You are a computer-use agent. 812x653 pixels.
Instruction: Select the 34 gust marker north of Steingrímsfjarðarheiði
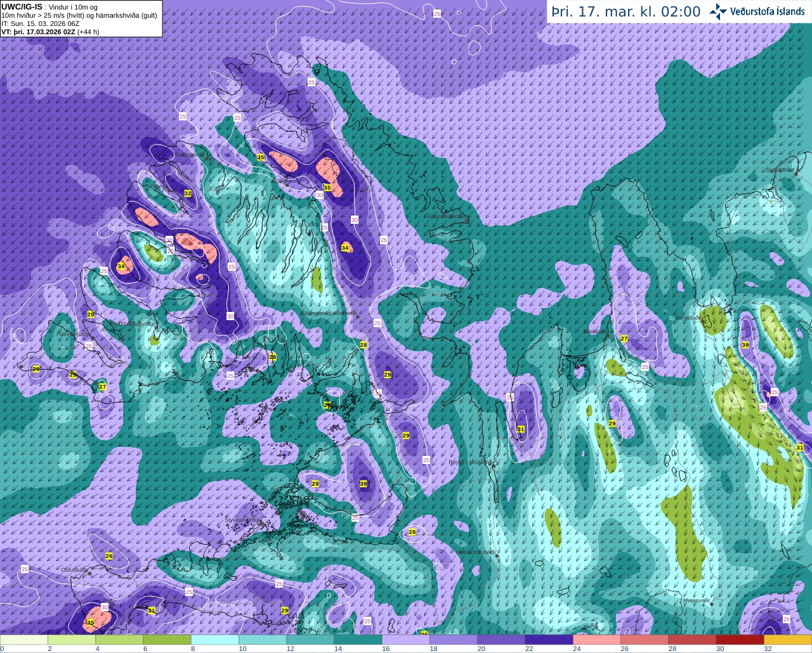tap(345, 248)
